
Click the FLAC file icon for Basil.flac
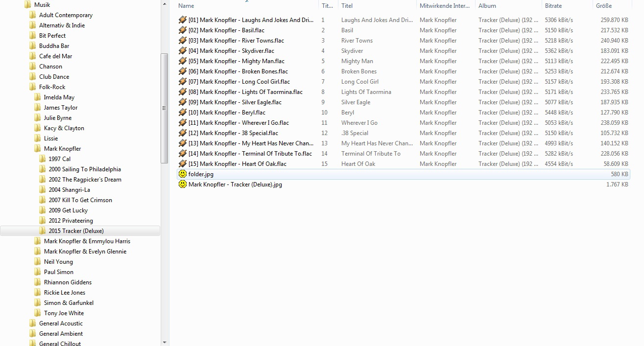183,30
